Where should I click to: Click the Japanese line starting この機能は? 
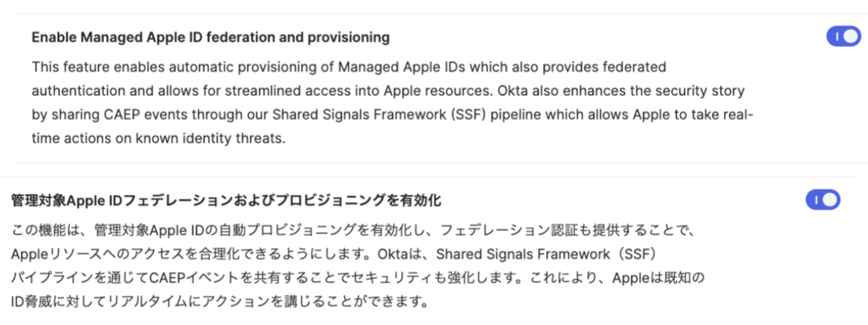click(x=349, y=229)
